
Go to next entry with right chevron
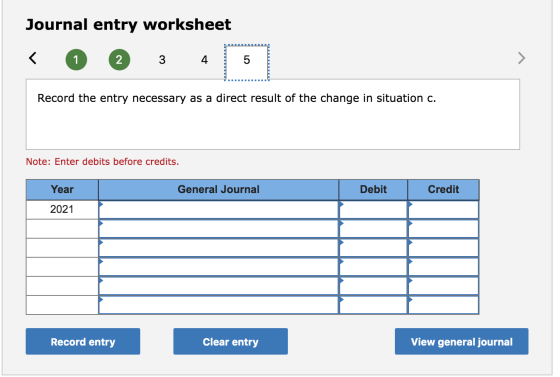[x=521, y=58]
